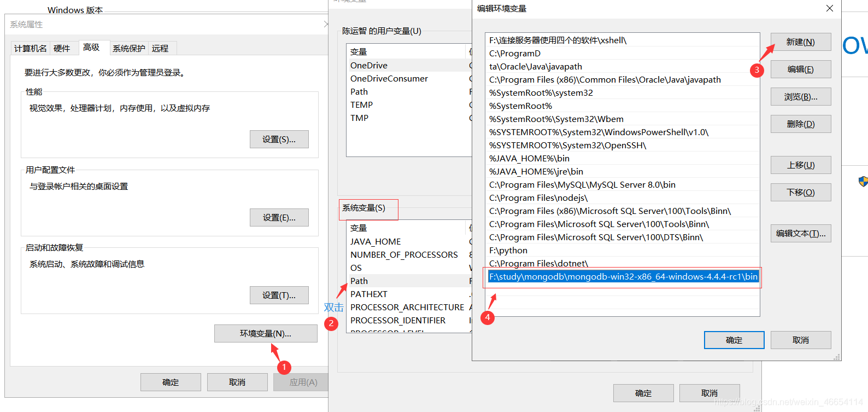
Task: Confirm the edit dialog with 确定
Action: click(x=734, y=340)
